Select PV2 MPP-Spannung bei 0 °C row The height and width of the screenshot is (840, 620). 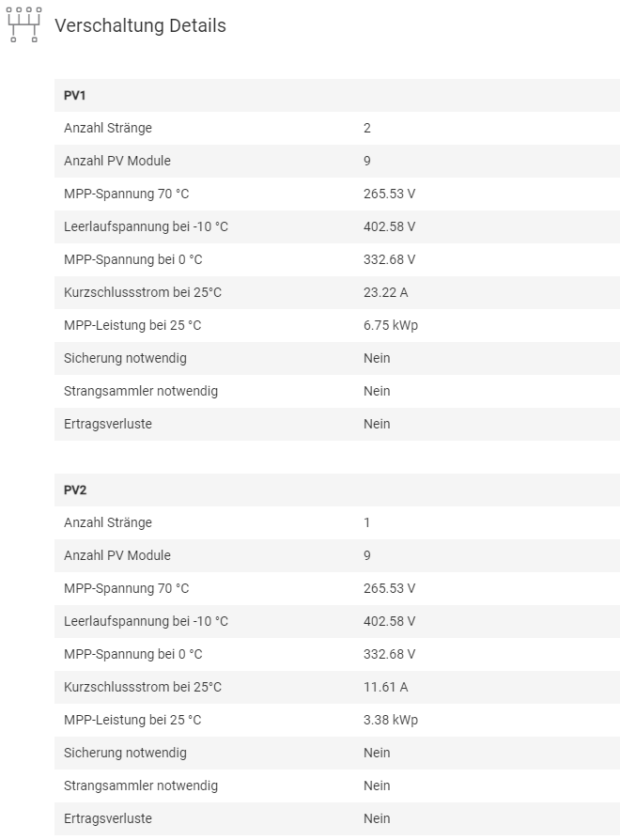pyautogui.click(x=337, y=654)
